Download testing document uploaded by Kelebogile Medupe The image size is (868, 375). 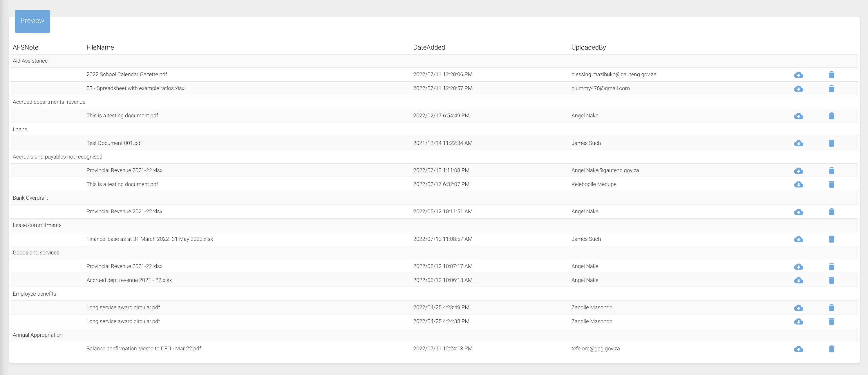[798, 185]
